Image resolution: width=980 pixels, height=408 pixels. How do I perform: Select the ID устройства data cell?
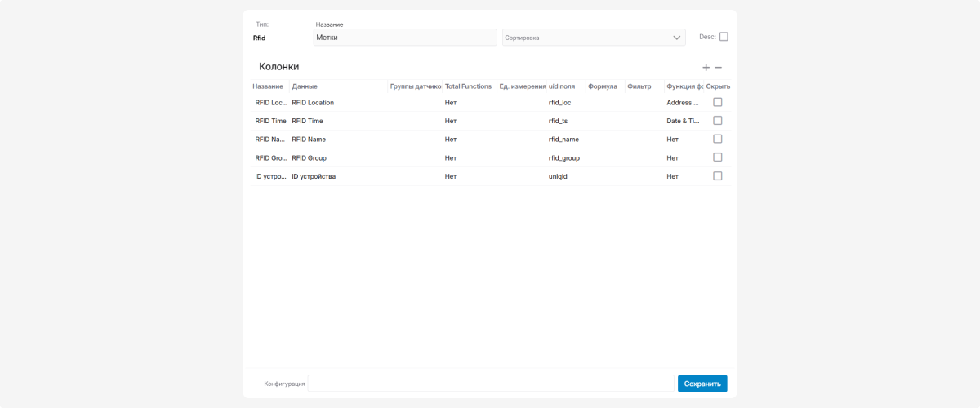(314, 176)
